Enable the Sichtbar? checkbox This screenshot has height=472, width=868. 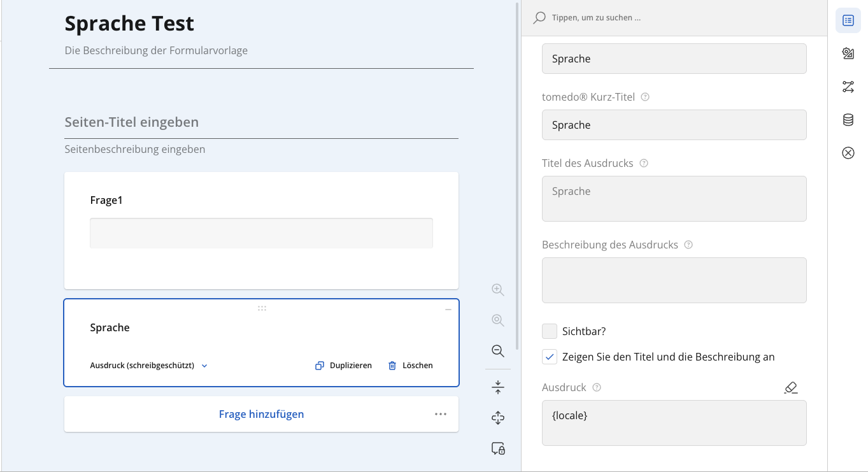[x=550, y=331]
